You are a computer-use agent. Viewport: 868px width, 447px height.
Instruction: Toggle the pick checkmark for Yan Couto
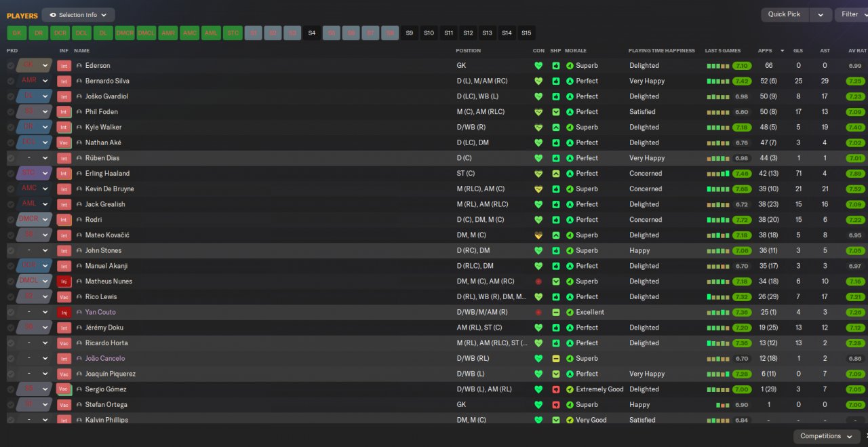click(x=10, y=312)
